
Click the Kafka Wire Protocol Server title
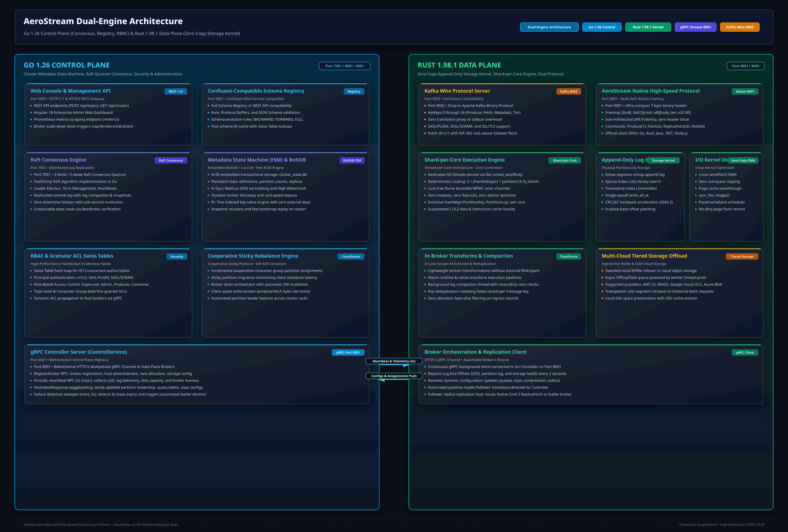point(457,91)
